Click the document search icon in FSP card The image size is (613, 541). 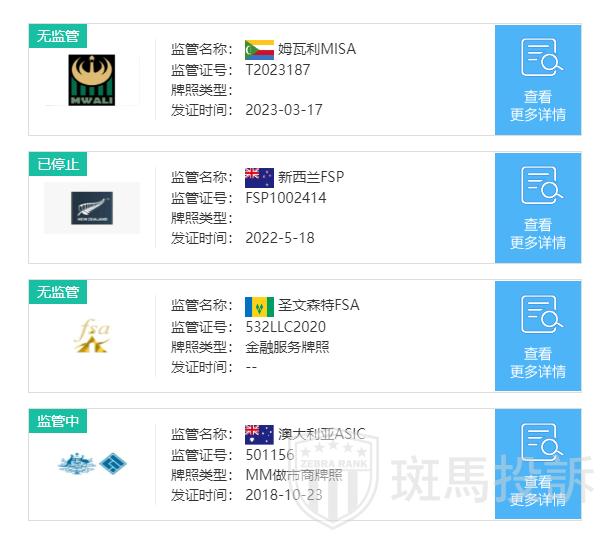538,186
